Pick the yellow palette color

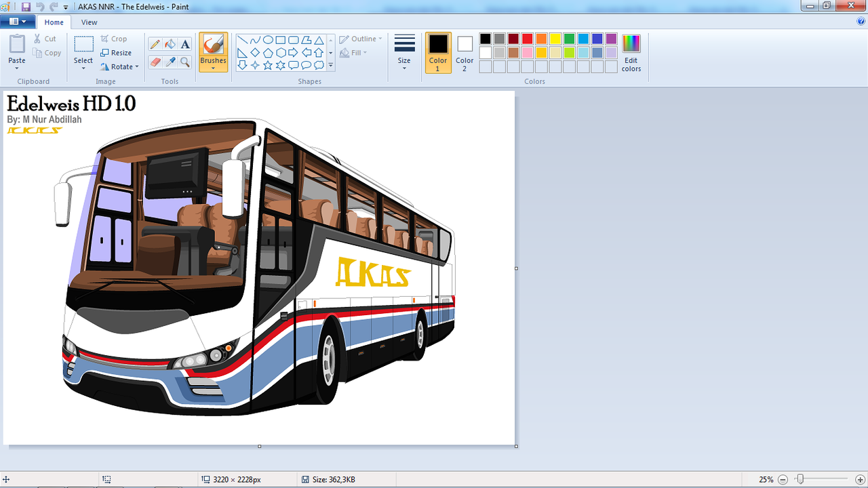[x=555, y=39]
